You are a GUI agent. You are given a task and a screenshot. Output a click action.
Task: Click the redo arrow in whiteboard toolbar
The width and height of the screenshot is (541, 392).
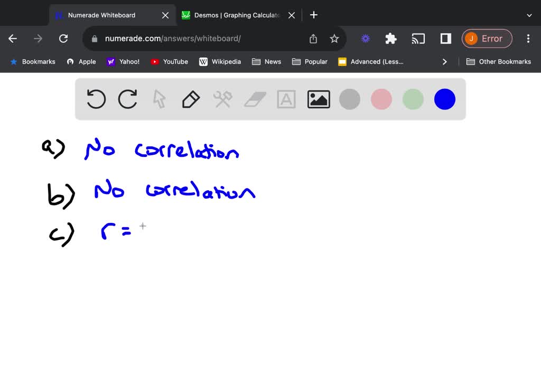[x=128, y=99]
